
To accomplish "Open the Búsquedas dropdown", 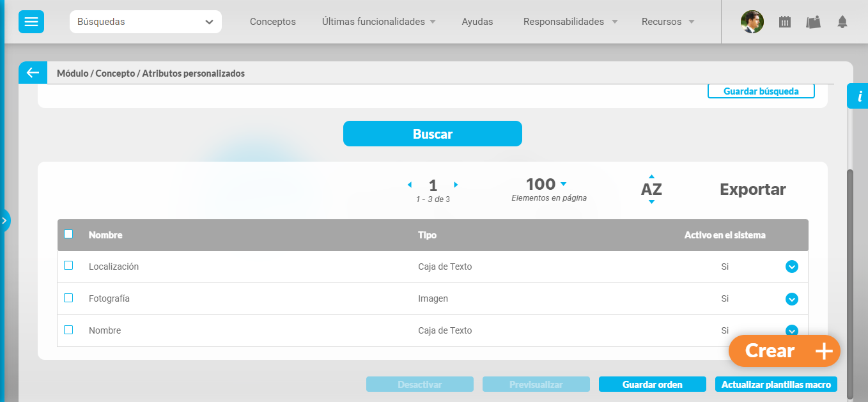I will [x=145, y=22].
